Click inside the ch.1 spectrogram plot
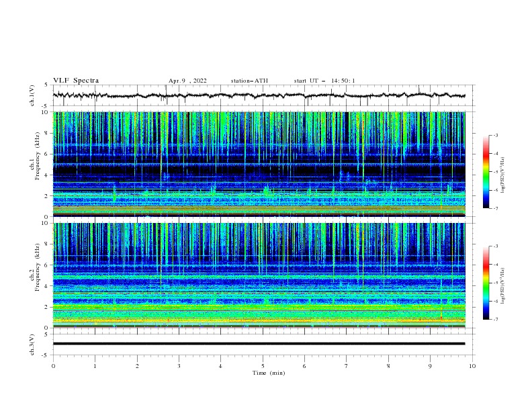This screenshot has height=411, width=532. pos(259,164)
